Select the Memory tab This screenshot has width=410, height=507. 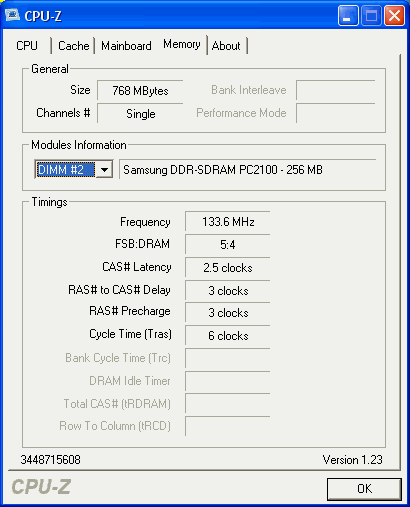pos(182,44)
